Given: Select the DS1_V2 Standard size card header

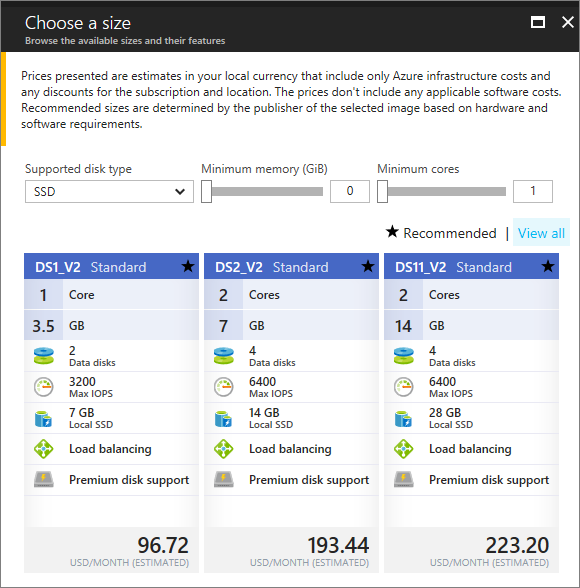Looking at the screenshot, I should pos(111,267).
